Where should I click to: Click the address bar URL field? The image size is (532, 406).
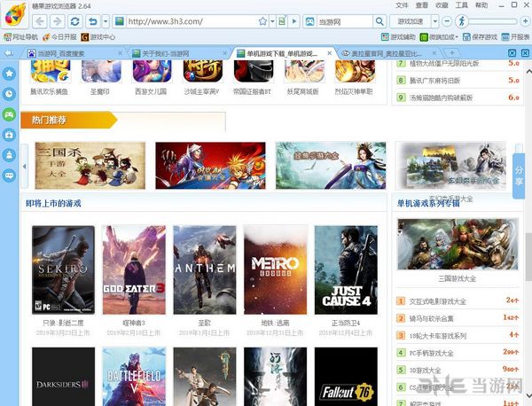pyautogui.click(x=190, y=21)
